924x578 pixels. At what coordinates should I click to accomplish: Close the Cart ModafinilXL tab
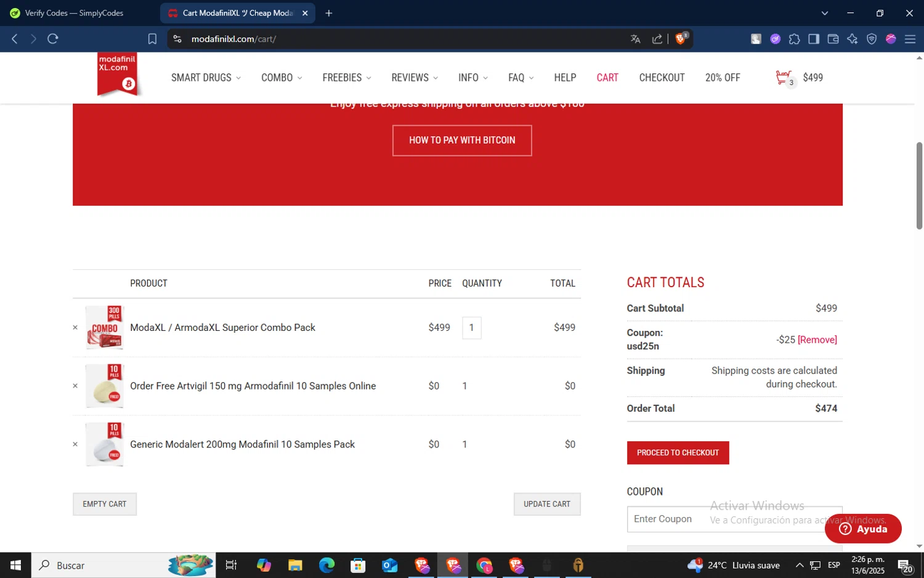305,13
